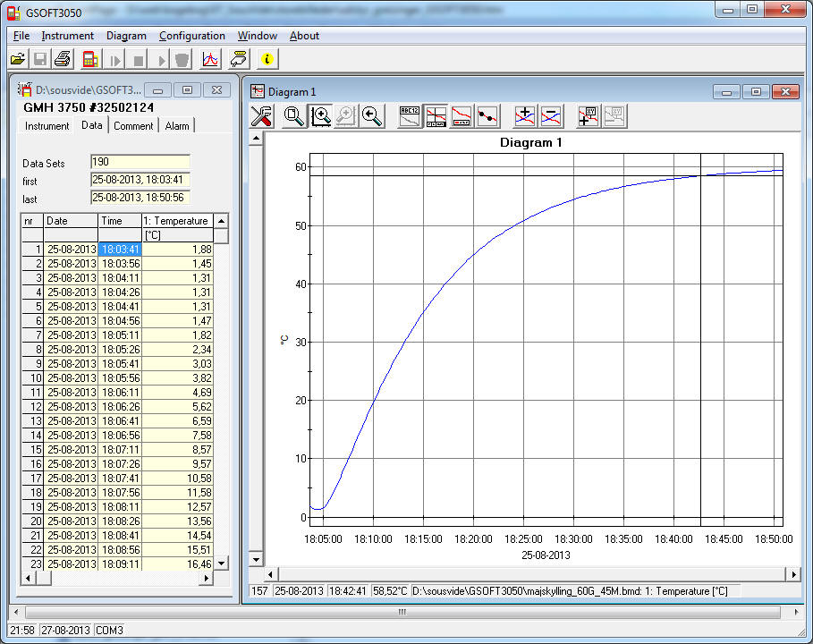The height and width of the screenshot is (644, 813).
Task: Open the File menu
Action: [x=21, y=36]
